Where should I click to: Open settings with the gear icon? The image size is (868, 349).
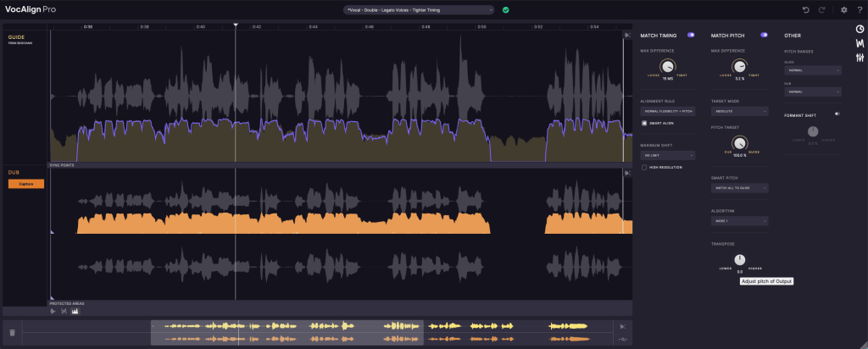click(843, 10)
